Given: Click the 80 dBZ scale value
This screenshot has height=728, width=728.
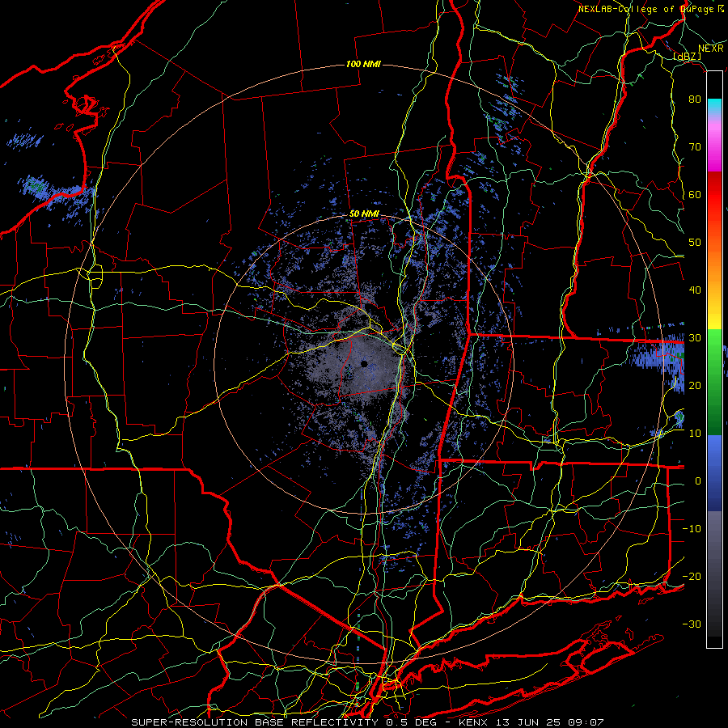Looking at the screenshot, I should pos(695,99).
